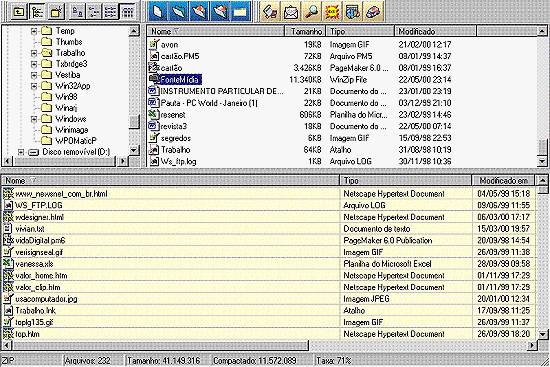Click the Excel icon beside vanessa.xls
Screen dimensions: 550x367
tap(8, 263)
